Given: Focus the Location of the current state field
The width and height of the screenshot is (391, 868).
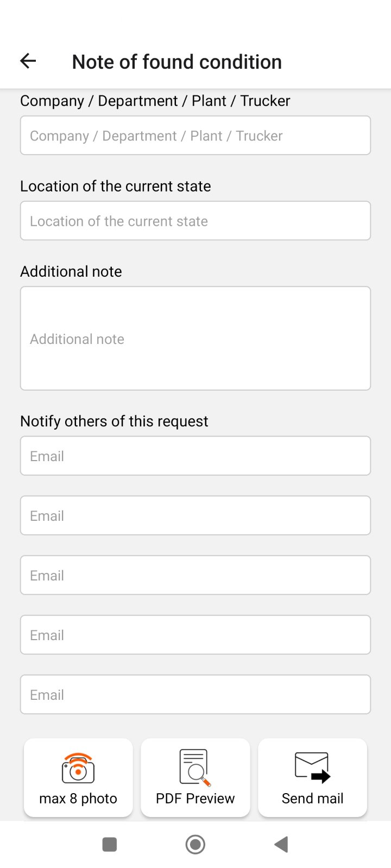Looking at the screenshot, I should [x=195, y=221].
